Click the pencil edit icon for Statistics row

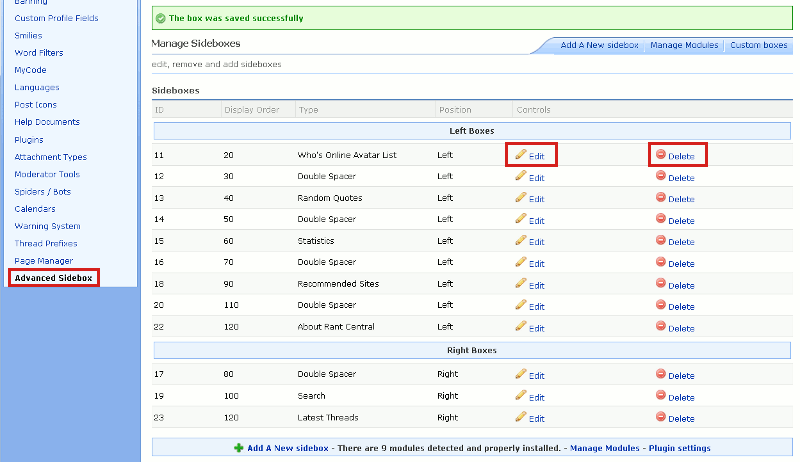pos(520,240)
